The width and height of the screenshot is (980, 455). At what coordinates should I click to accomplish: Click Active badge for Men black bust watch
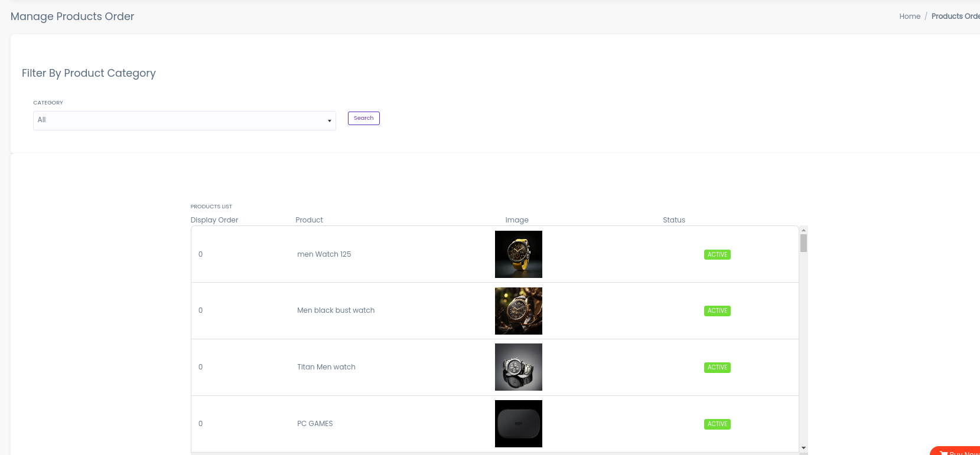click(x=717, y=311)
